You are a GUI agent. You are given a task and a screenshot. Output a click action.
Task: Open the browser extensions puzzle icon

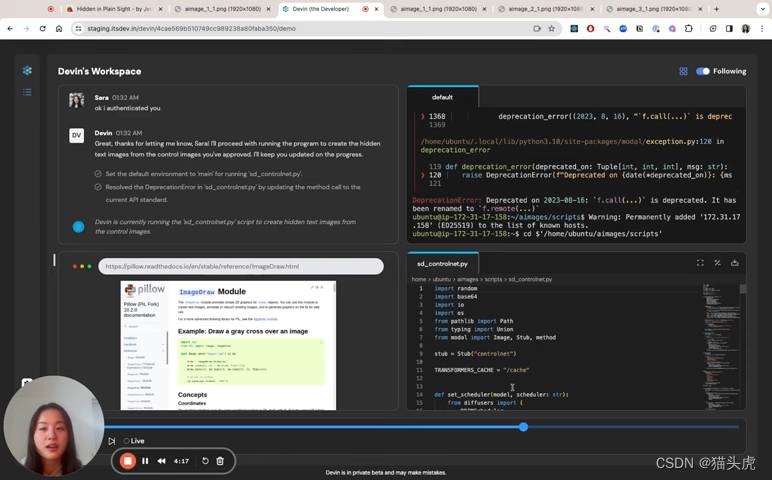(x=689, y=29)
